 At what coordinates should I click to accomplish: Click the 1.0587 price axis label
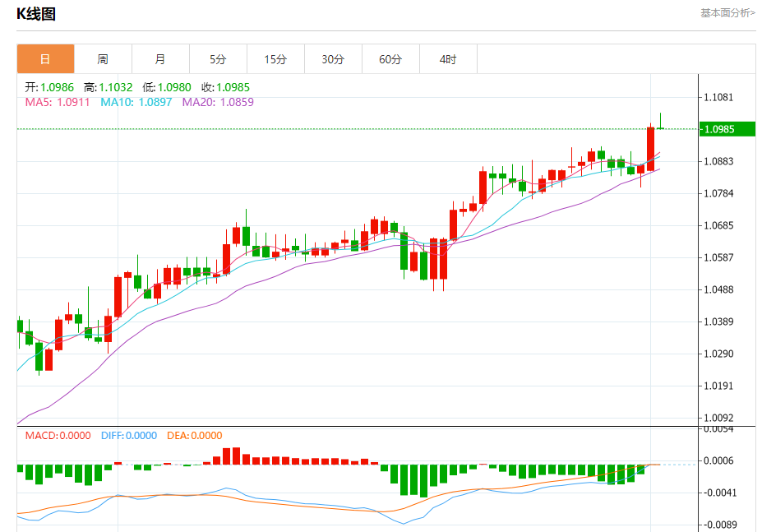click(718, 257)
